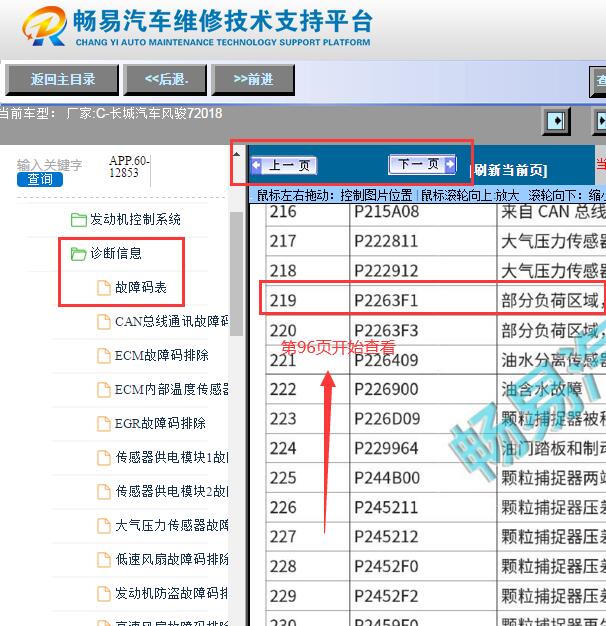The height and width of the screenshot is (626, 606).
Task: Open 低速风扇故障码排除 document
Action: point(172,559)
